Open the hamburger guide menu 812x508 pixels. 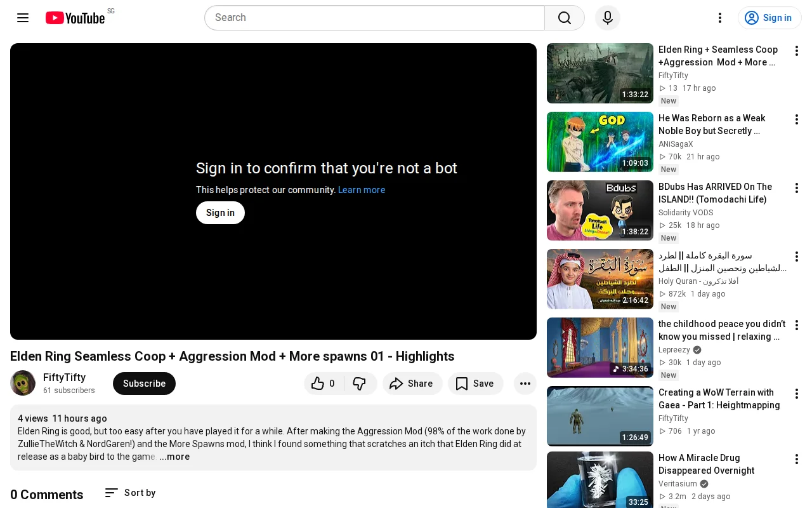[x=23, y=18]
